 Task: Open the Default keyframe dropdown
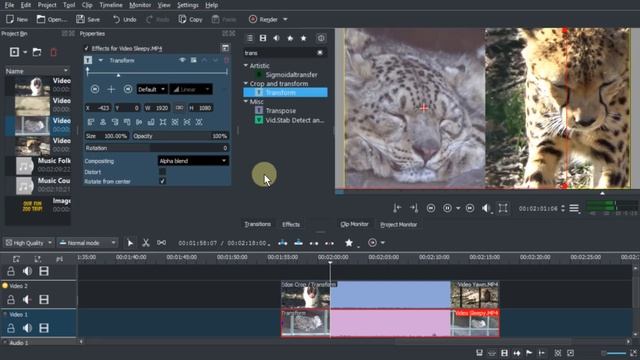[x=151, y=89]
